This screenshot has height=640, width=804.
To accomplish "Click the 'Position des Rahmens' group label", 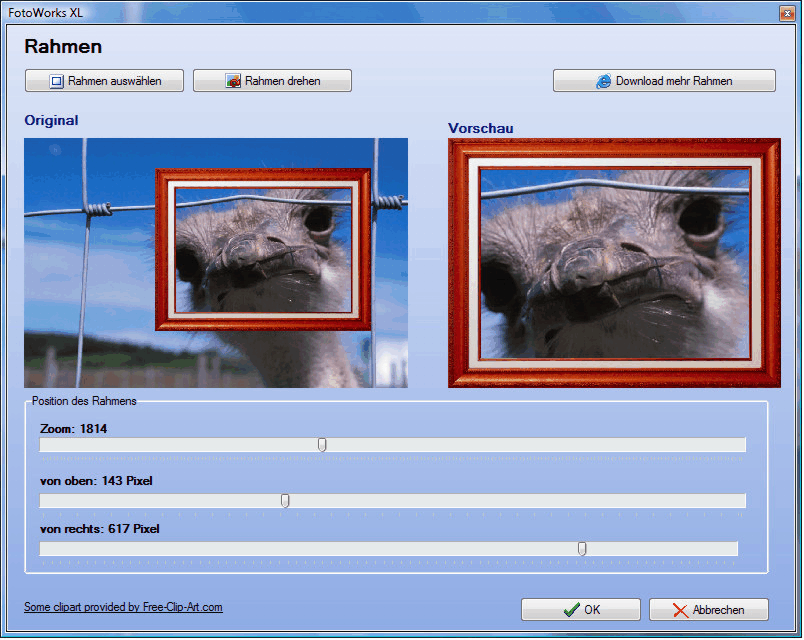I will click(x=84, y=401).
